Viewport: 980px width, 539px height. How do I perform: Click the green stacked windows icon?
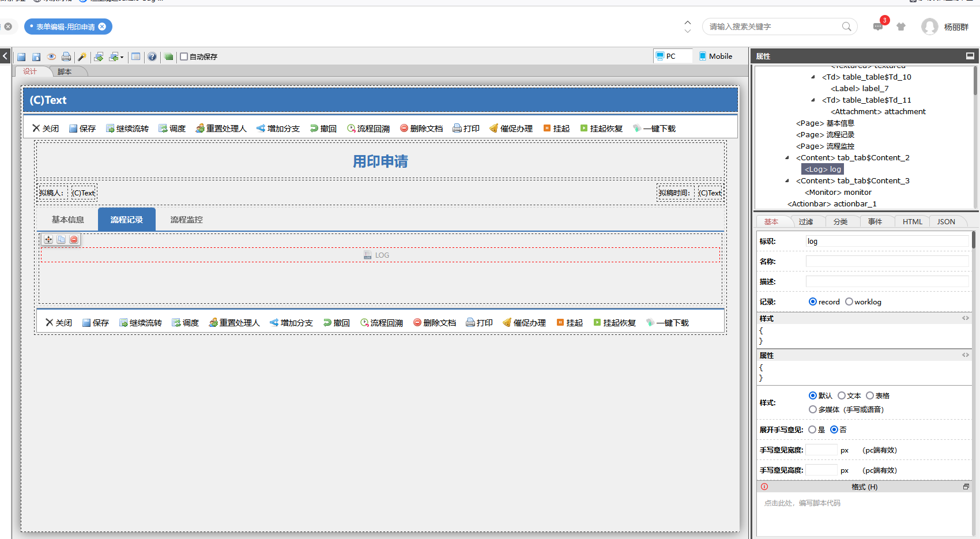click(169, 56)
